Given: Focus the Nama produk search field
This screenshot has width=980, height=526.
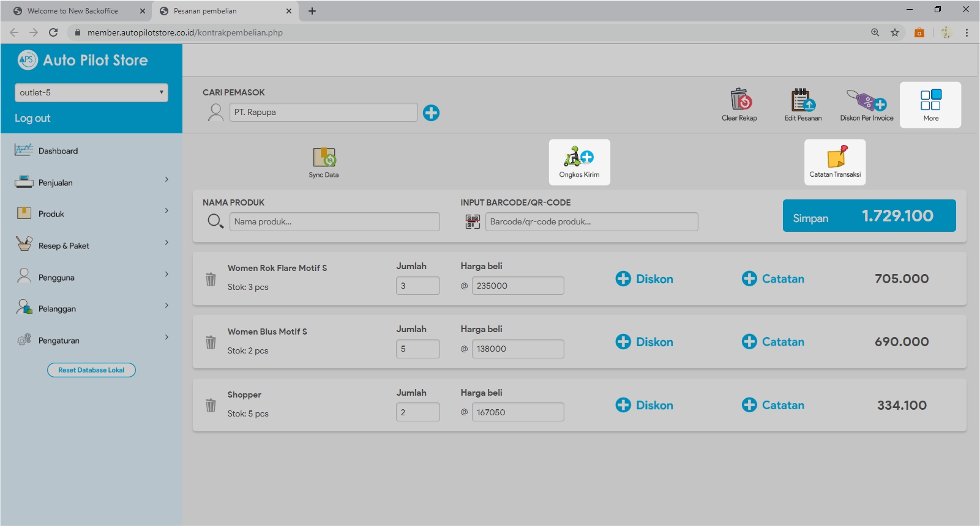Looking at the screenshot, I should coord(334,222).
